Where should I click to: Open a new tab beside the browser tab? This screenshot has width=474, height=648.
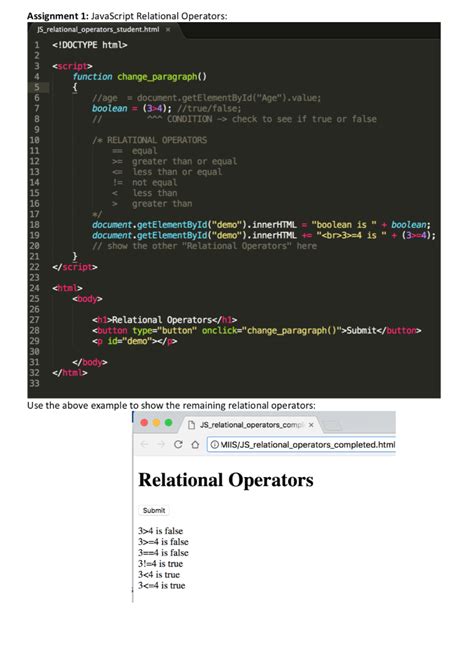click(333, 425)
